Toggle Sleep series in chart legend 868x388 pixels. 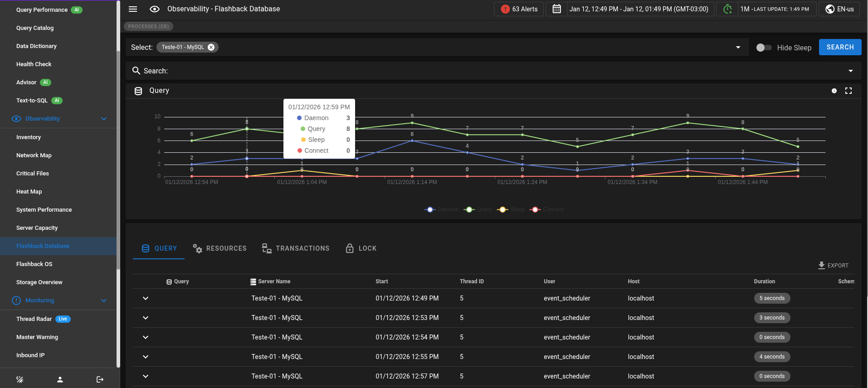point(511,209)
